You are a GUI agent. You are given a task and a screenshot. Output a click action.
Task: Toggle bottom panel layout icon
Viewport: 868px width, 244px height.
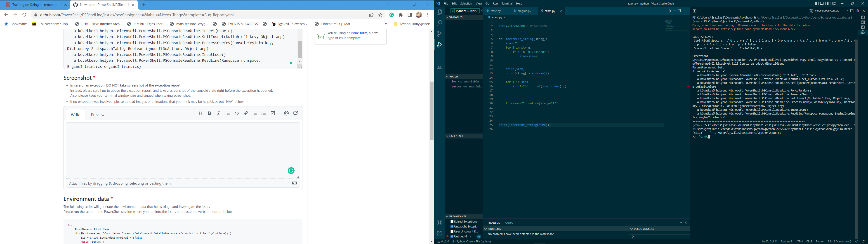pyautogui.click(x=822, y=4)
